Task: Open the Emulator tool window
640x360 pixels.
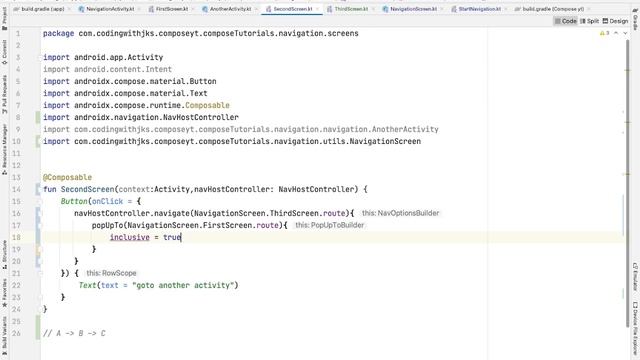Action: [635, 277]
